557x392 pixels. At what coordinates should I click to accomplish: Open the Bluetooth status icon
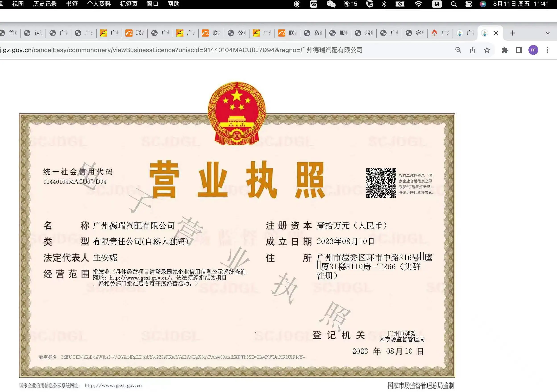[x=384, y=4]
